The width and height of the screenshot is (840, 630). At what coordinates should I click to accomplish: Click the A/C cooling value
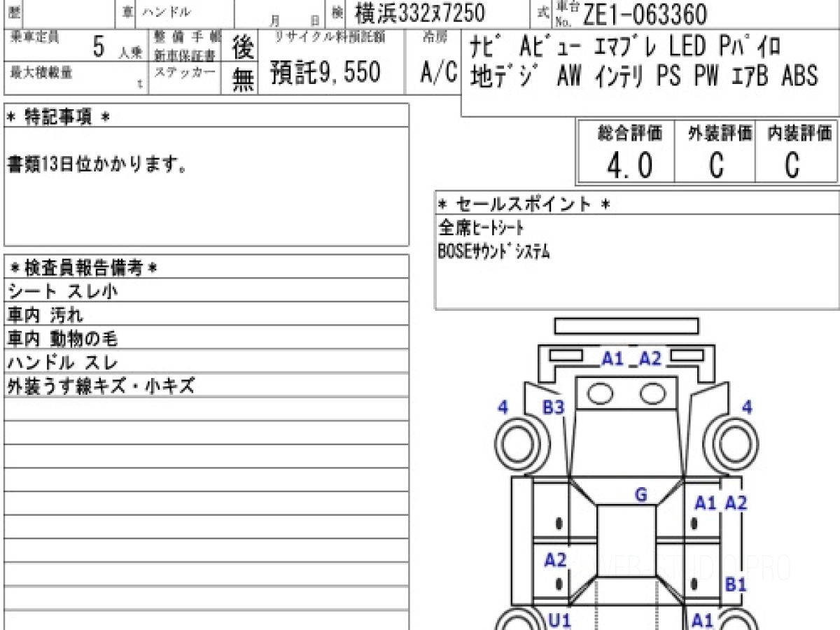point(439,72)
